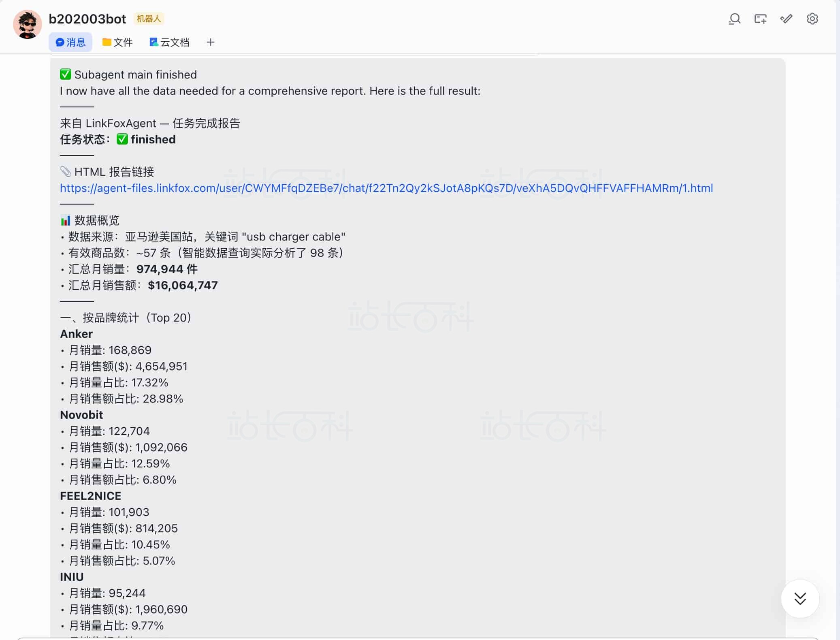Click the FEEL2NICE brand heading
The height and width of the screenshot is (640, 840).
pos(91,496)
